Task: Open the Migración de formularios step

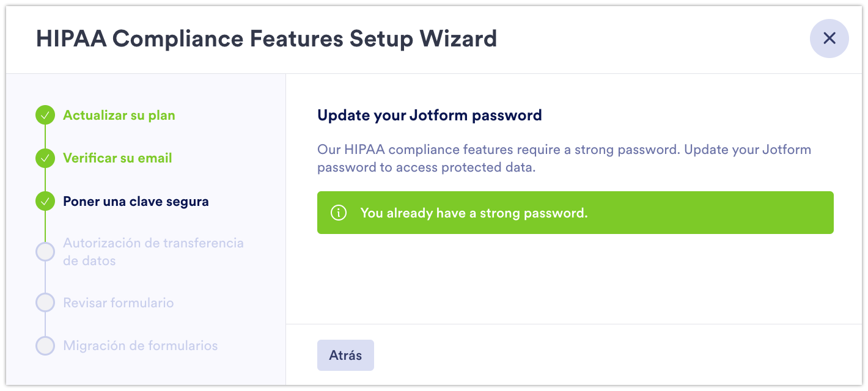Action: [x=140, y=346]
